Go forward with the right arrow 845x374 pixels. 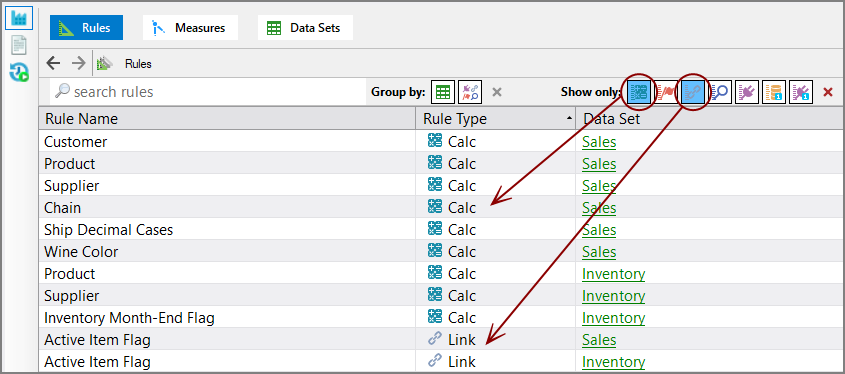[79, 64]
